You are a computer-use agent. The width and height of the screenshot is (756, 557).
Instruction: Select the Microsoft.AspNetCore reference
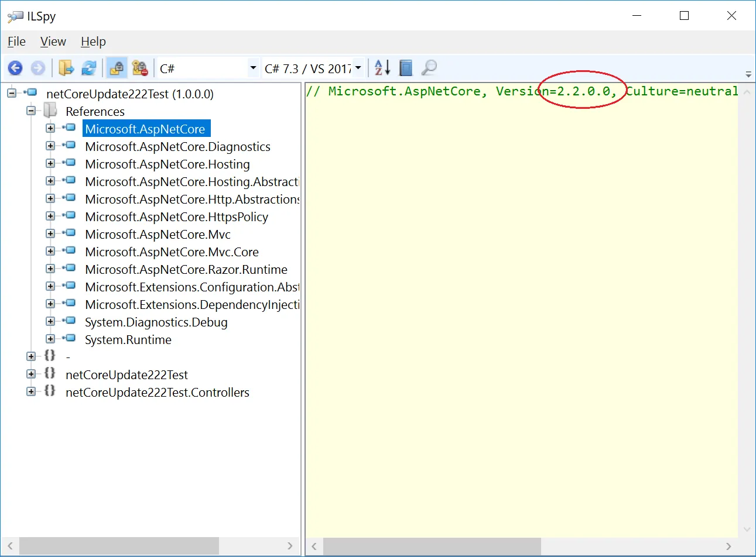tap(145, 129)
